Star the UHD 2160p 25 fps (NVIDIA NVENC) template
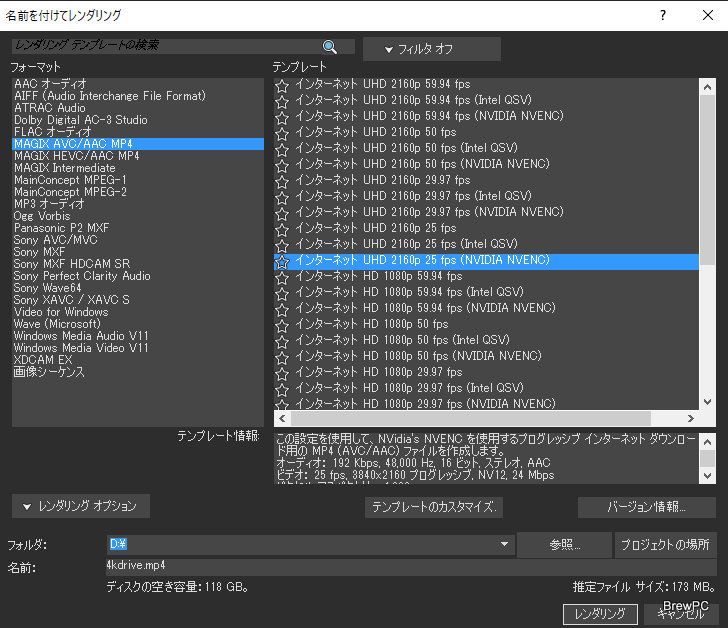The image size is (728, 628). pyautogui.click(x=282, y=260)
